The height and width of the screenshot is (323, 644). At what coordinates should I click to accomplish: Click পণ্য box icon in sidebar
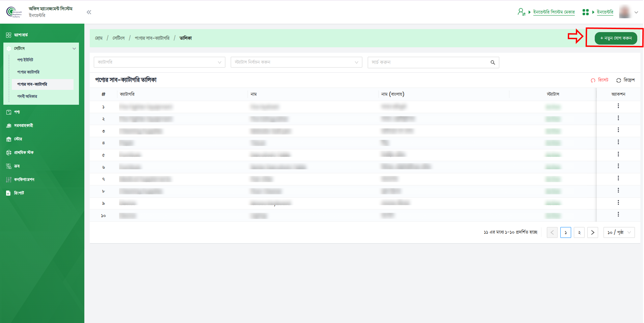pos(8,112)
